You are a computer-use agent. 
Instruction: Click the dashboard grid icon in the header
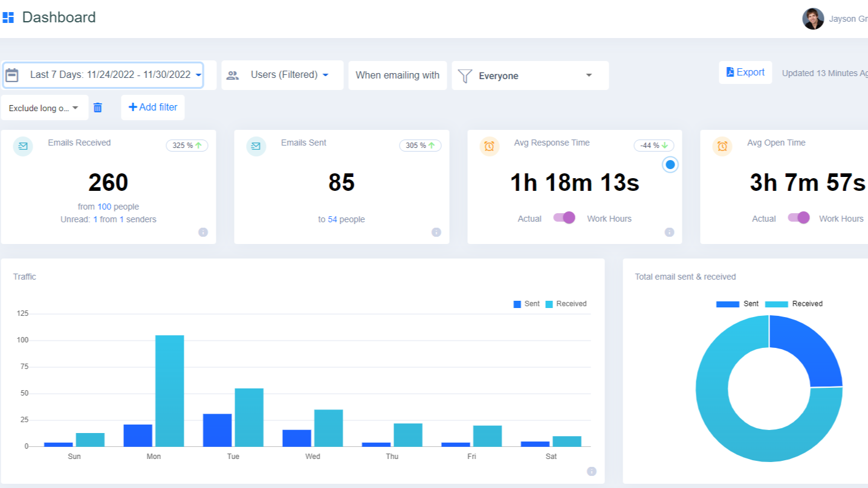[8, 17]
